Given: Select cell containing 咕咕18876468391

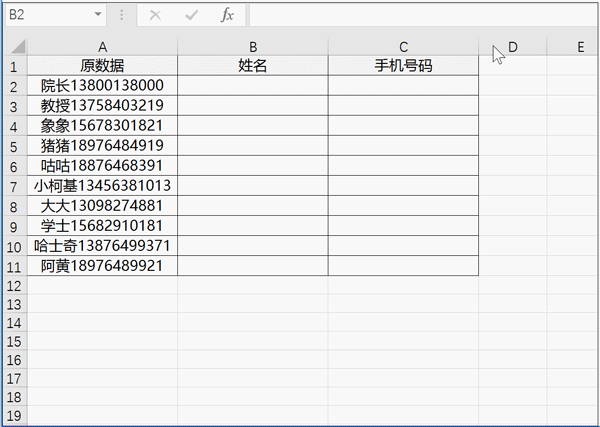Looking at the screenshot, I should pyautogui.click(x=102, y=166).
